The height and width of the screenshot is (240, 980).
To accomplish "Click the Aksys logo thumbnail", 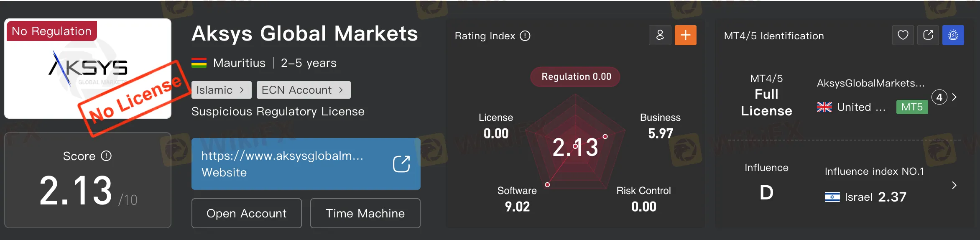I will coord(88,69).
